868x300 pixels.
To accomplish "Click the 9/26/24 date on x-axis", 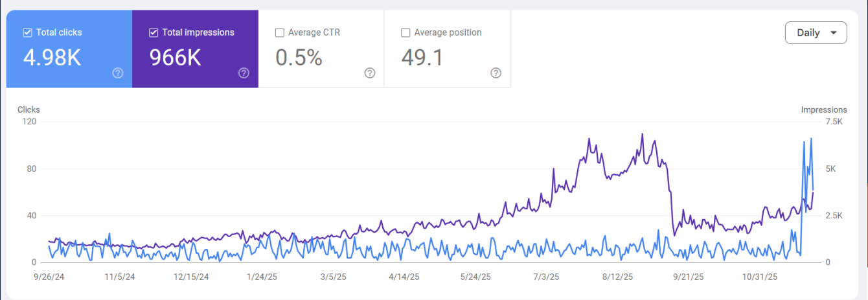I will click(x=48, y=277).
